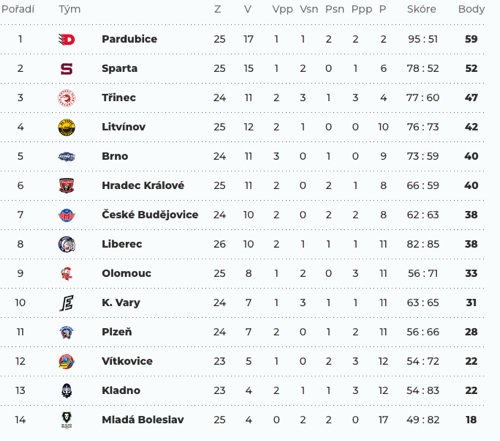Select the Litvínov yellow logo
The width and height of the screenshot is (500, 441).
(66, 127)
